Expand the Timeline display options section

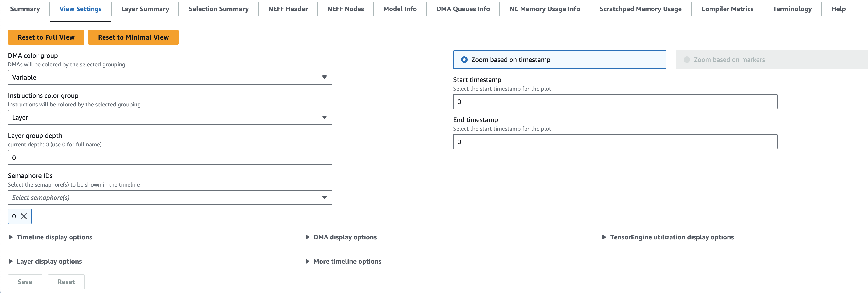(54, 237)
